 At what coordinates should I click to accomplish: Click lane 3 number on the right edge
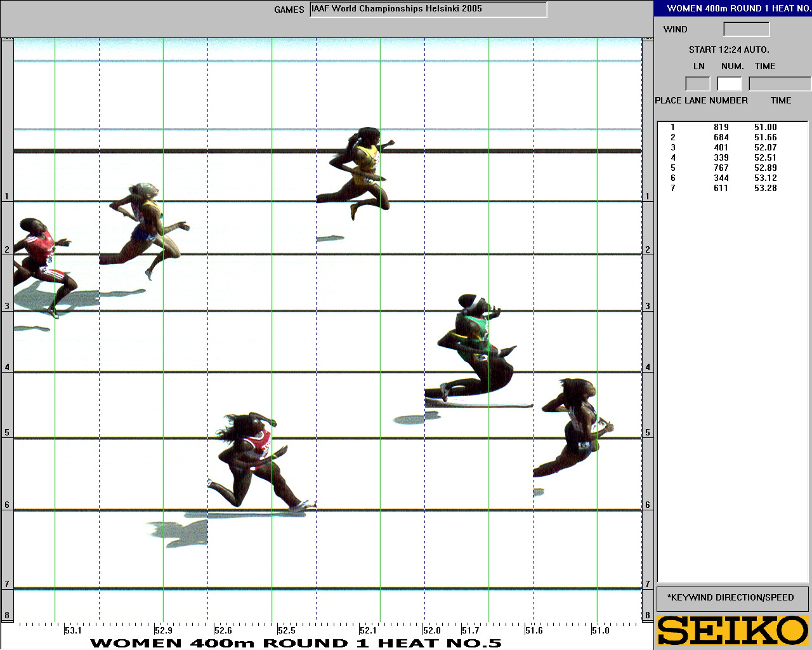pyautogui.click(x=648, y=307)
